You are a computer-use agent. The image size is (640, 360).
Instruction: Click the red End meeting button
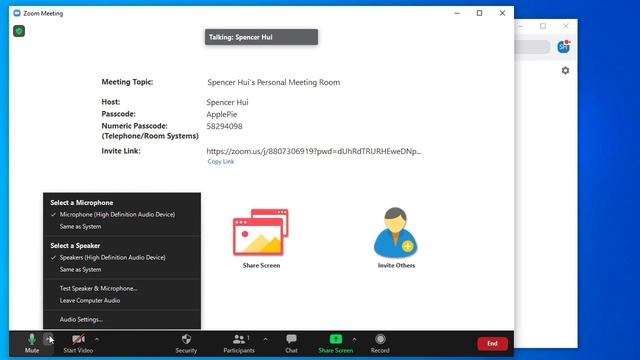click(x=492, y=344)
